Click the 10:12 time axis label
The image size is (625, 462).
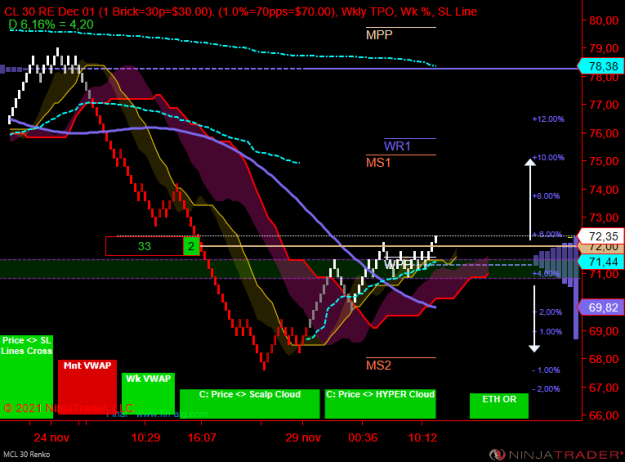pos(423,438)
